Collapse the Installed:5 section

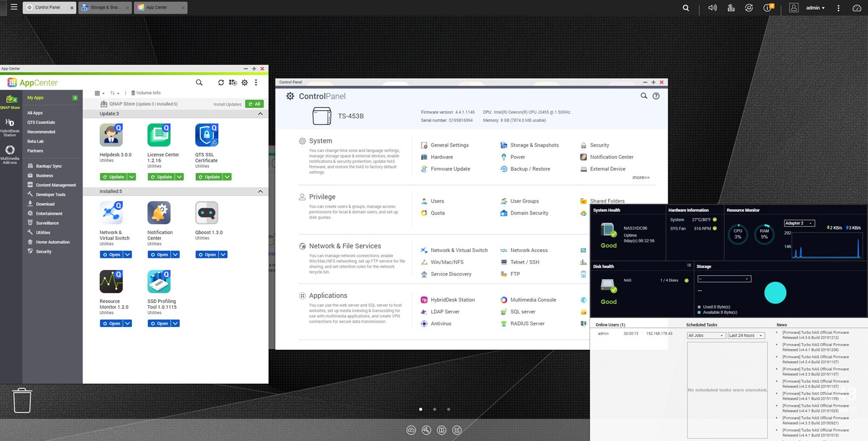click(x=260, y=191)
